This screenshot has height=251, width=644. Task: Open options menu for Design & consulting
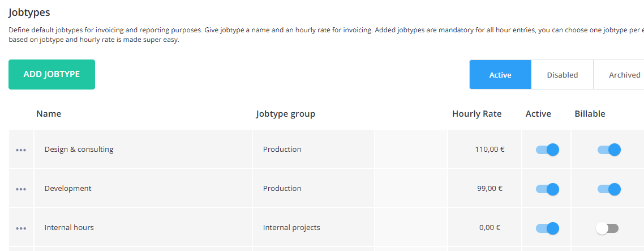coord(21,150)
